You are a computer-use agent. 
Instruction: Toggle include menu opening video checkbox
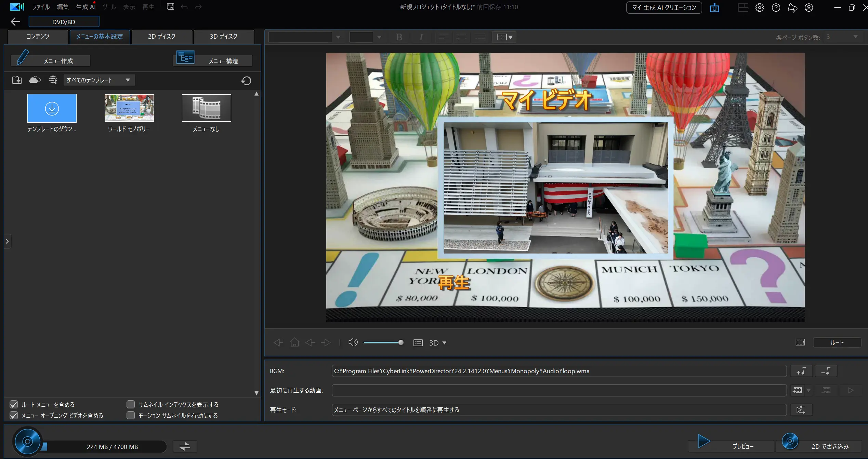point(14,416)
